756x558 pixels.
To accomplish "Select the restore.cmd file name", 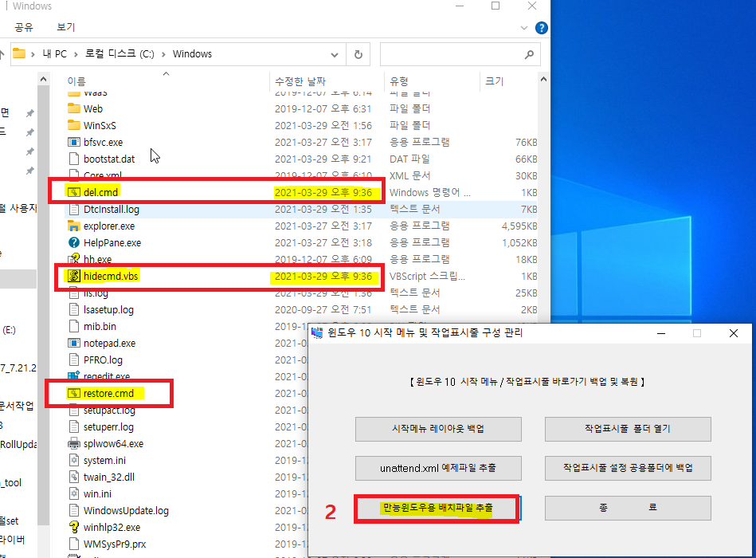I will coord(108,394).
